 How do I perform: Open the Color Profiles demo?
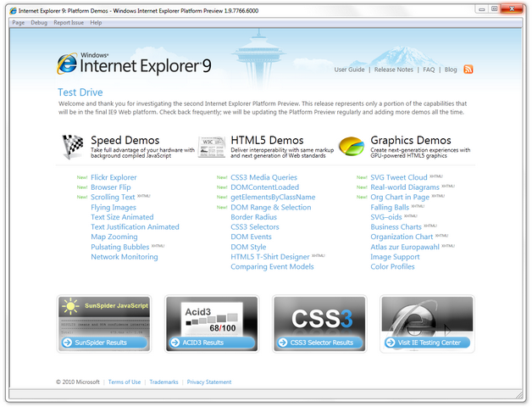(x=392, y=267)
